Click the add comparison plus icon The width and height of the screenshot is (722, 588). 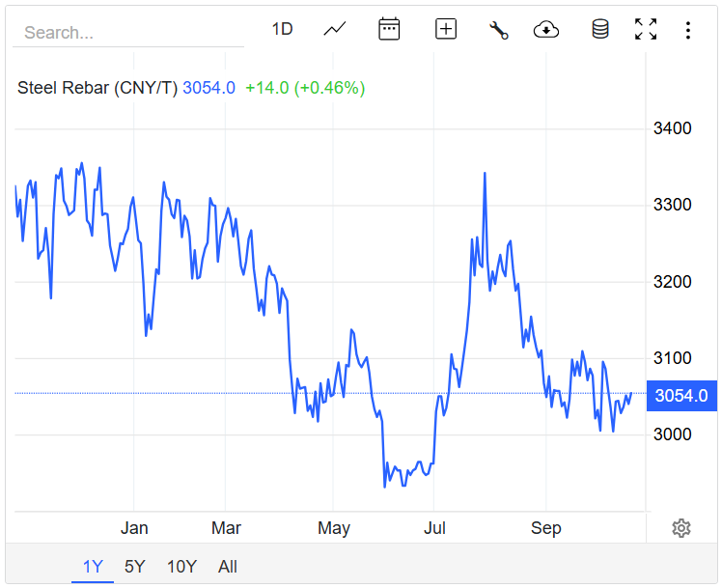coord(446,29)
